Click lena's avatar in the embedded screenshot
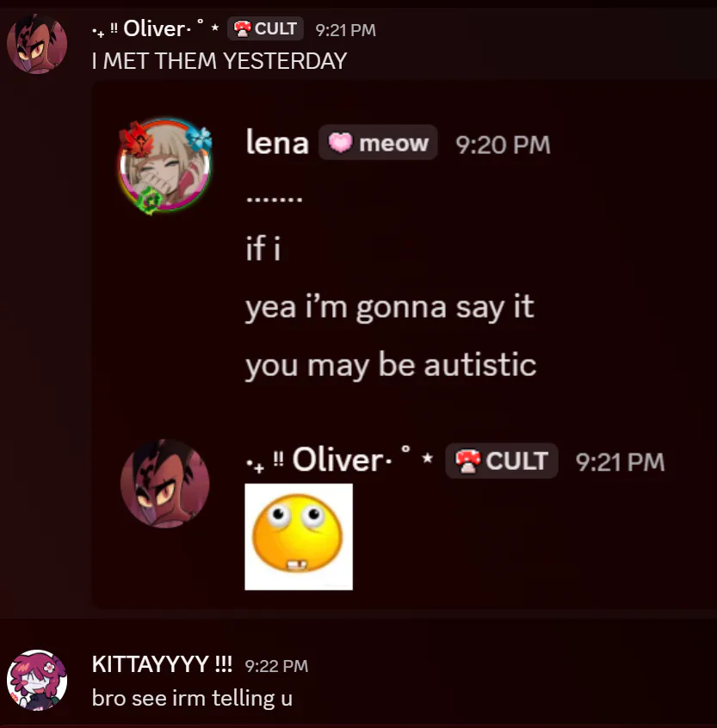The height and width of the screenshot is (728, 717). (165, 166)
